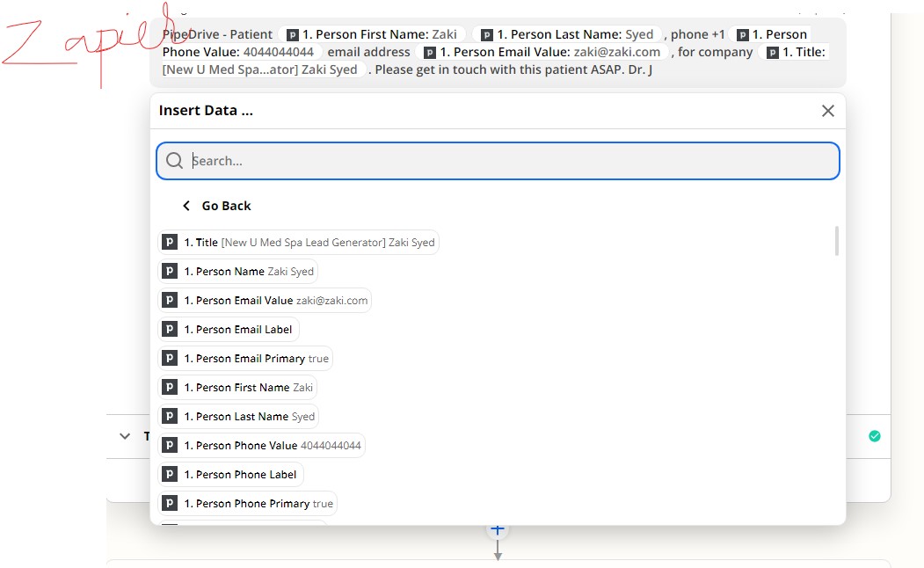Insert the 1. Person Phone Primary pill
Viewport: 924px width, 568px height.
pos(248,503)
